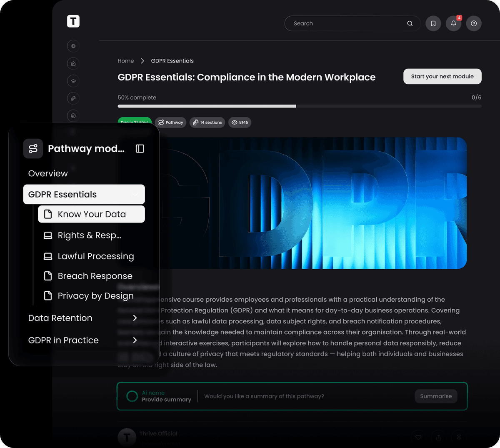This screenshot has width=500, height=448.
Task: Open the graduation cap learning icon
Action: click(x=73, y=81)
